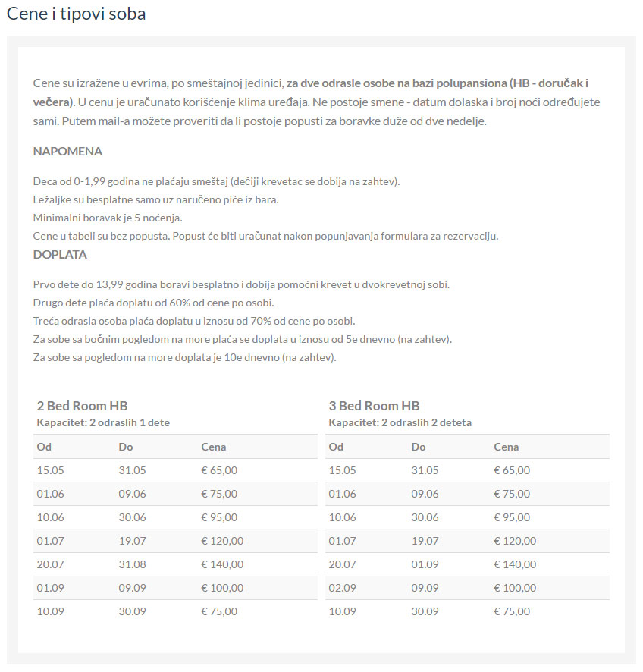Click the "Cene i tipovi soba" heading
The height and width of the screenshot is (672, 643).
coord(76,14)
